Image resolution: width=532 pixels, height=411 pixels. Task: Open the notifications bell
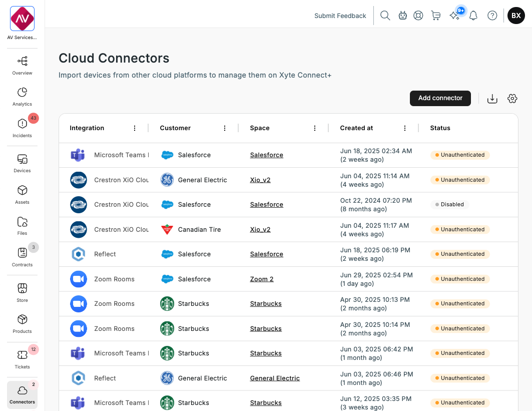[473, 16]
